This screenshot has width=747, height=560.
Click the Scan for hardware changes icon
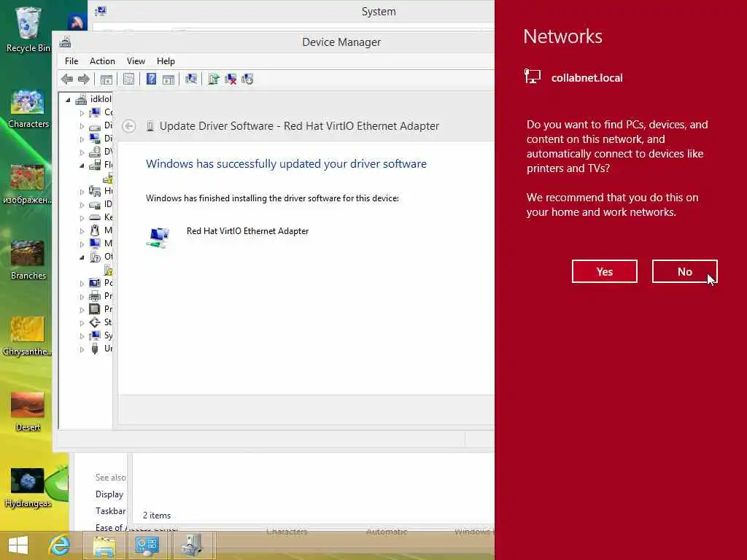(x=191, y=79)
